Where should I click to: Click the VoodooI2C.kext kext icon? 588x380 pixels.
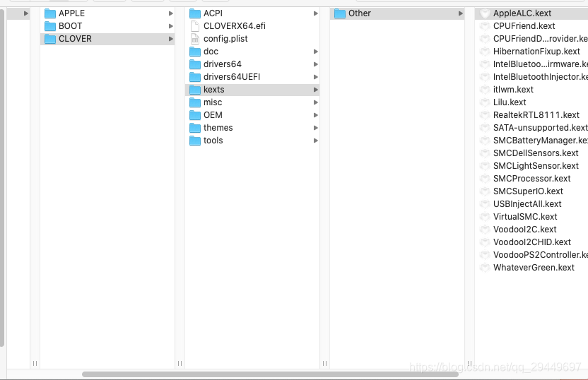pyautogui.click(x=485, y=230)
